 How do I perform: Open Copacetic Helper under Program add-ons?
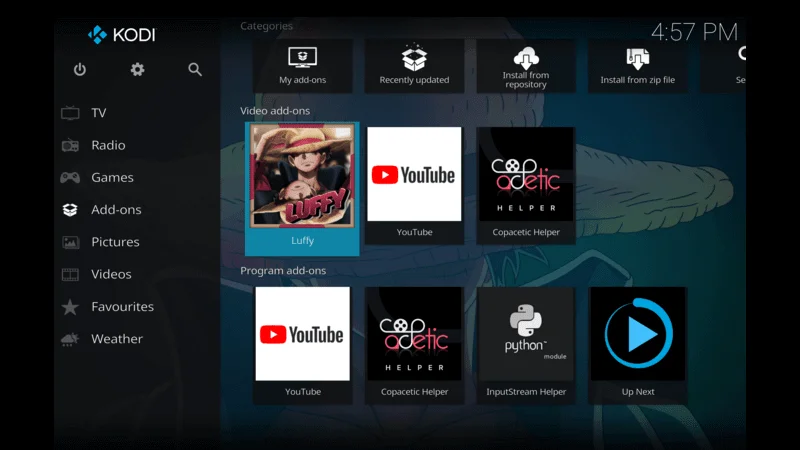coord(414,342)
